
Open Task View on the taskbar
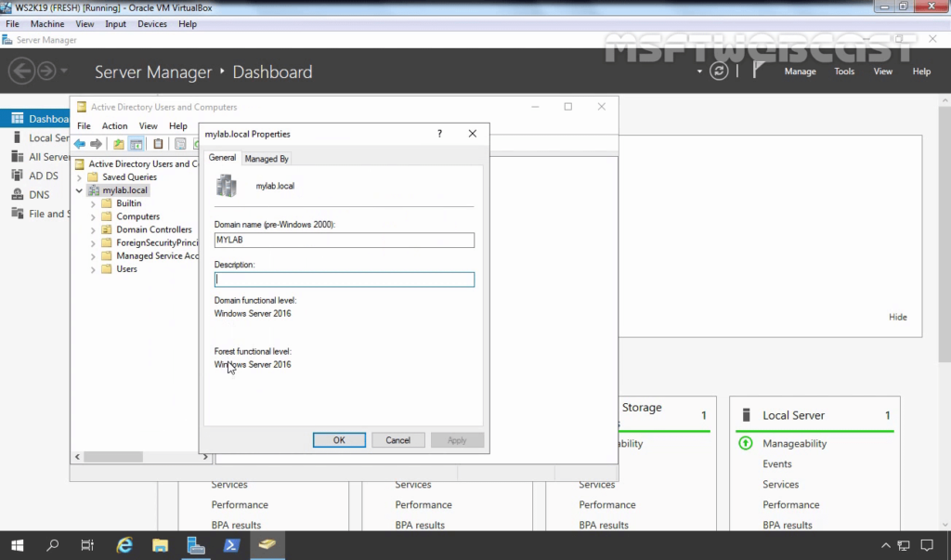pyautogui.click(x=87, y=545)
